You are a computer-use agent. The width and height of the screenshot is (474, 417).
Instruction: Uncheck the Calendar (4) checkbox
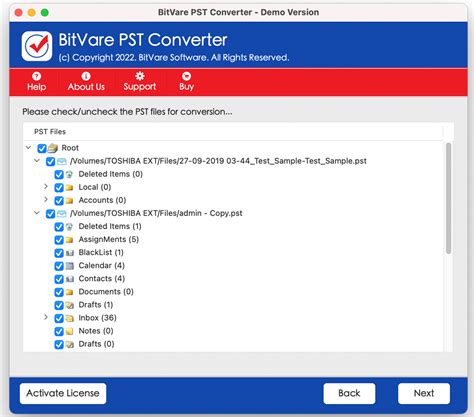59,266
